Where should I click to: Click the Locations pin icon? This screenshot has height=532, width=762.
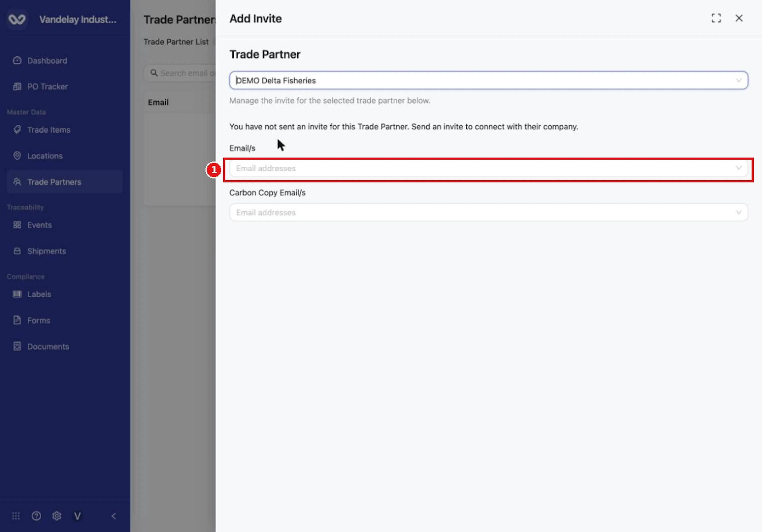17,156
